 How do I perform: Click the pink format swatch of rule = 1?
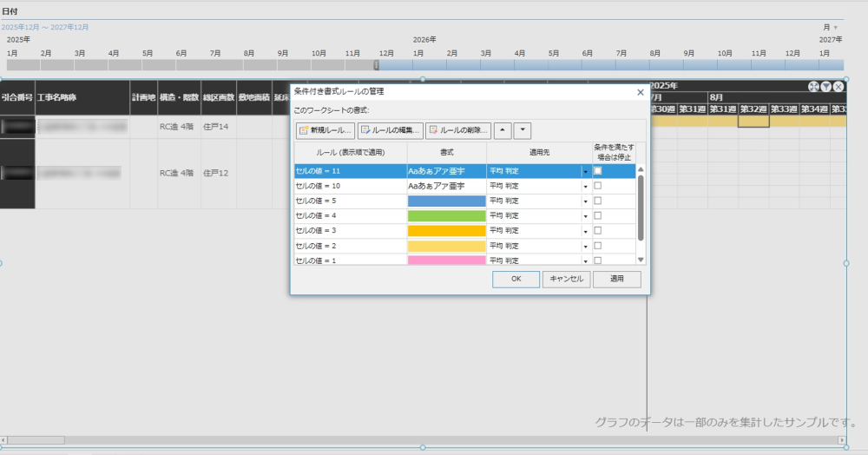click(x=447, y=260)
